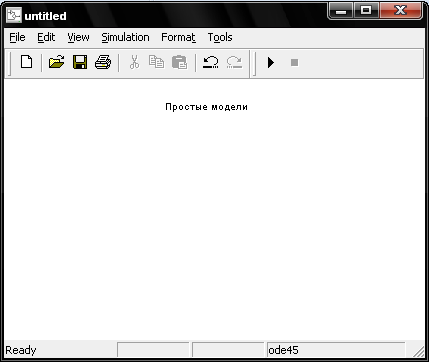Click the ode45 solver status field
429x362 pixels.
pos(336,350)
